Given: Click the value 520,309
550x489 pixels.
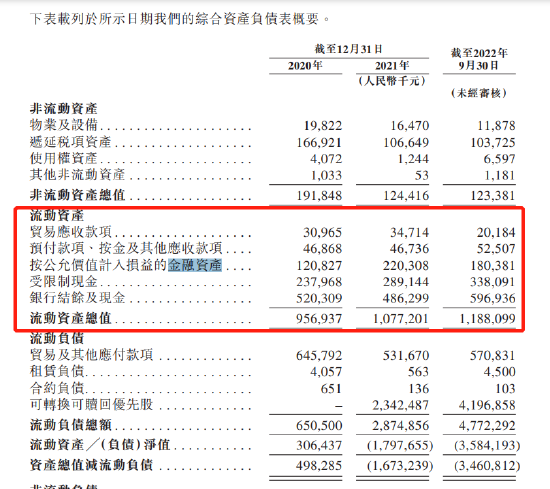Looking at the screenshot, I should (319, 298).
